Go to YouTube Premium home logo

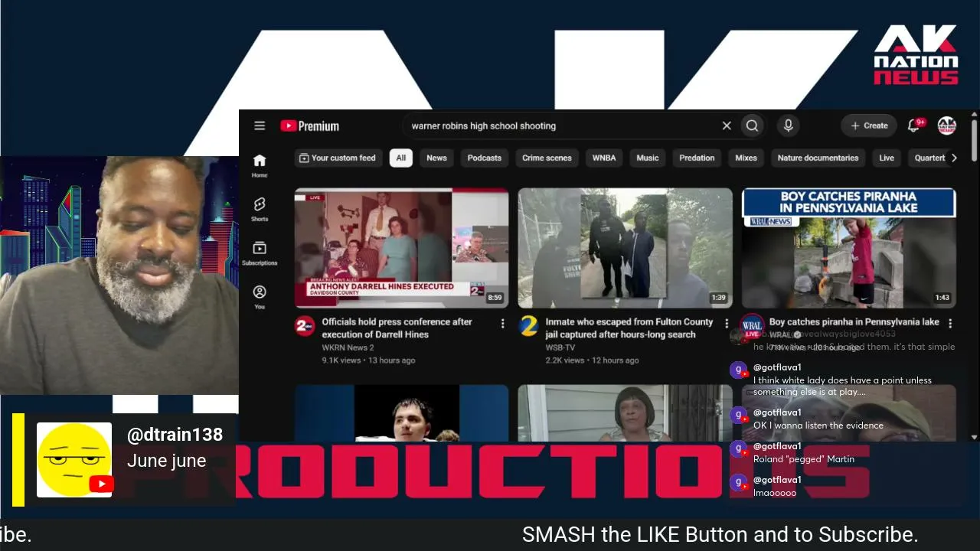point(309,126)
